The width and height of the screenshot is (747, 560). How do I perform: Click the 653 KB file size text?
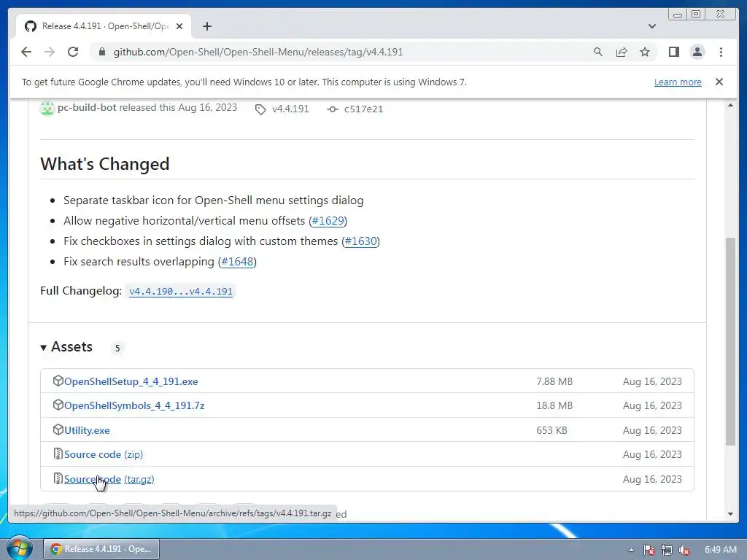click(x=551, y=430)
